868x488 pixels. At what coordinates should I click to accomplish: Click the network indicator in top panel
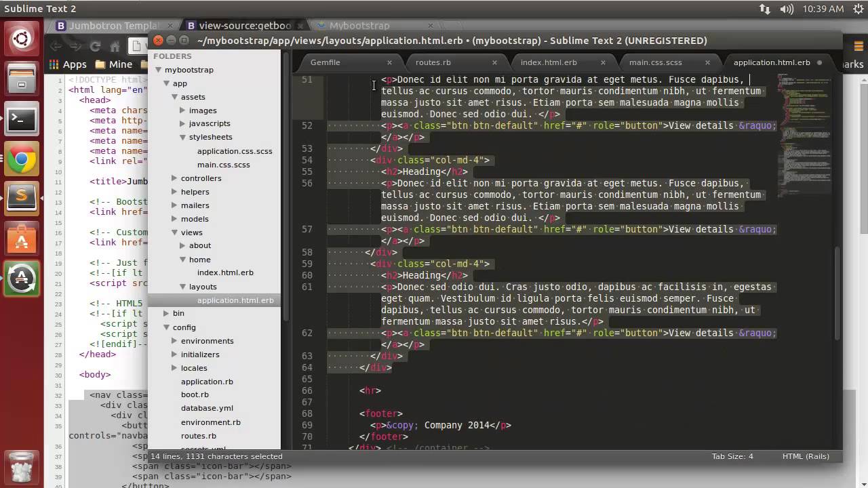[765, 9]
